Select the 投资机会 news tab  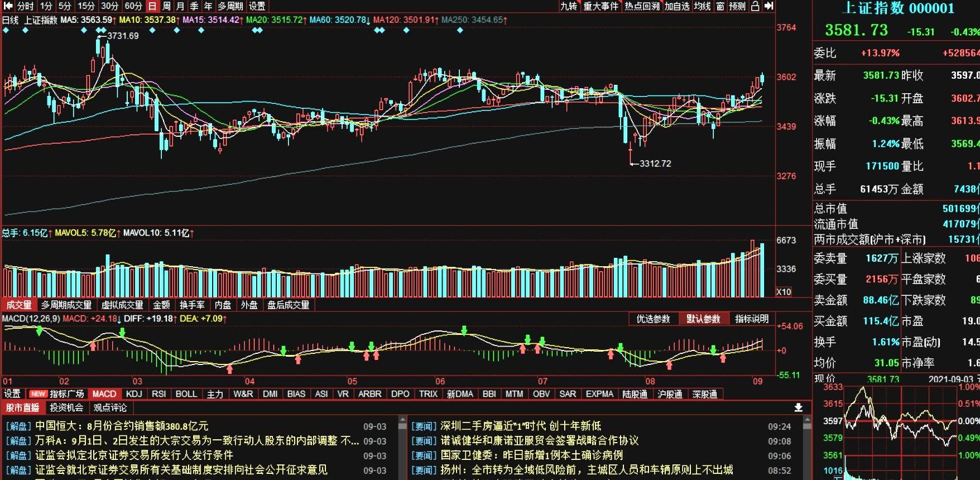tap(66, 407)
